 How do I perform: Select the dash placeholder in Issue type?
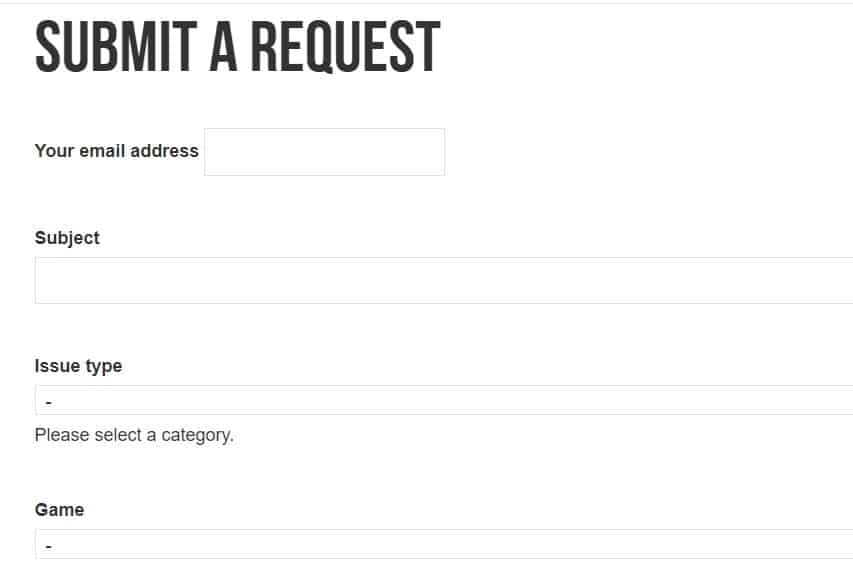click(x=49, y=403)
